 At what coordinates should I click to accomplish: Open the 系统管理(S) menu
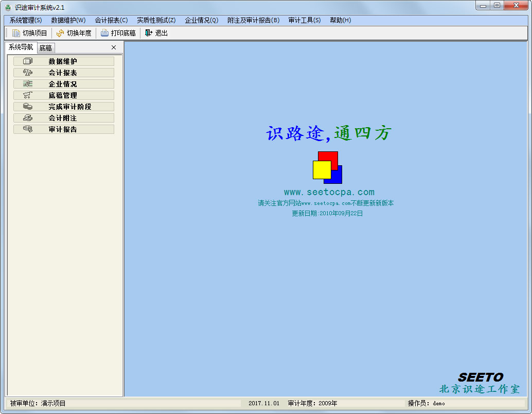[26, 20]
